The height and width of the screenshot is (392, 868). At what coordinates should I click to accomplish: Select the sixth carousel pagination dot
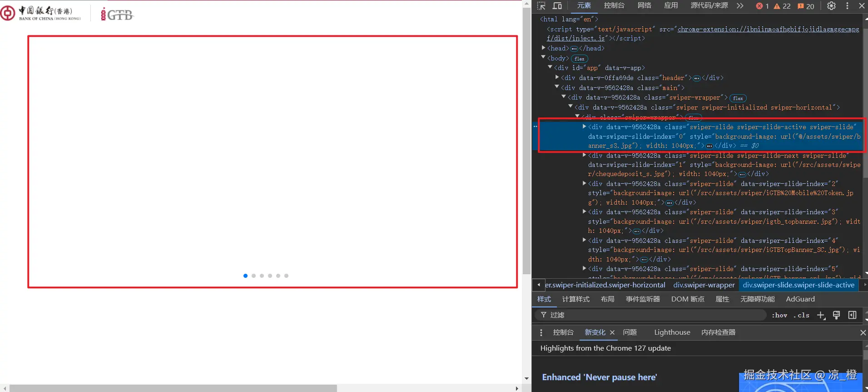point(286,276)
